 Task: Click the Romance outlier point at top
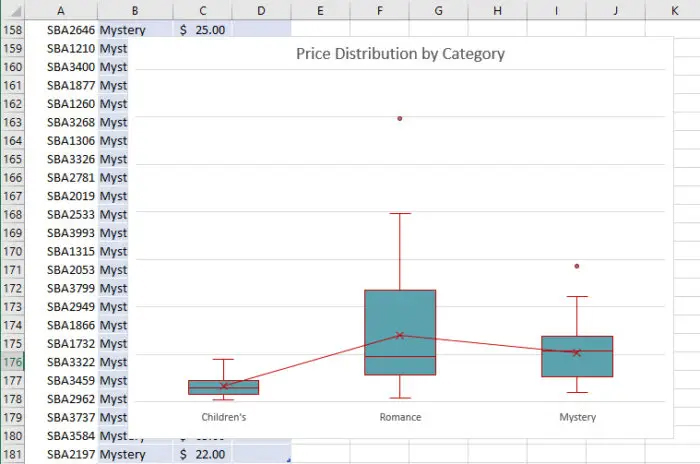coord(400,118)
